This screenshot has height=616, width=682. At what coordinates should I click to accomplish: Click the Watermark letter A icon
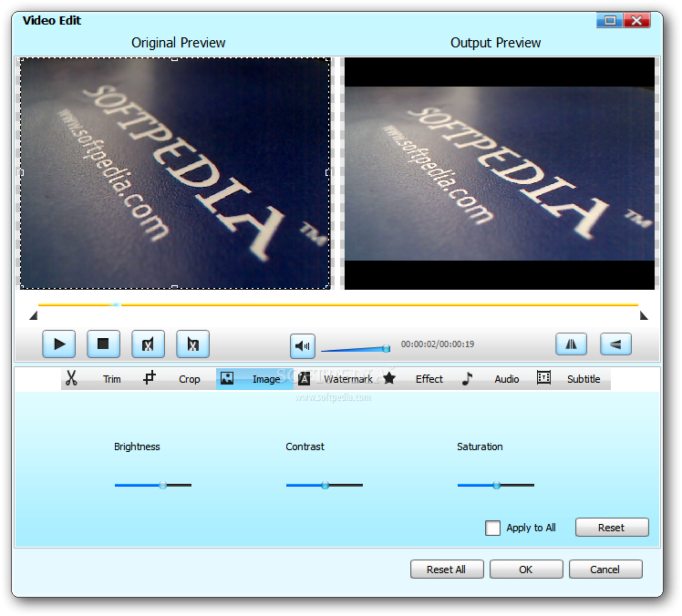click(304, 379)
